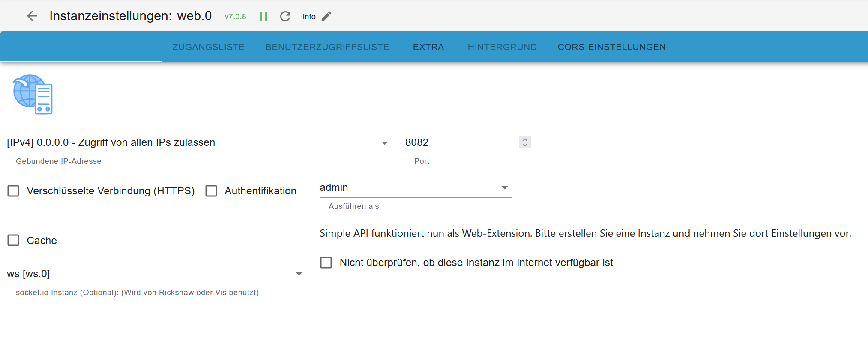Open the Gebundene IP-Adresse dropdown
This screenshot has height=341, width=868.
(200, 143)
